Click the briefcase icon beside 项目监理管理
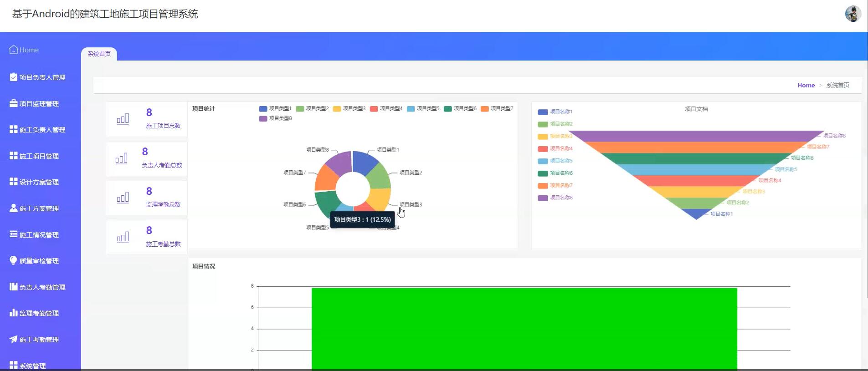This screenshot has height=371, width=868. pos(14,103)
